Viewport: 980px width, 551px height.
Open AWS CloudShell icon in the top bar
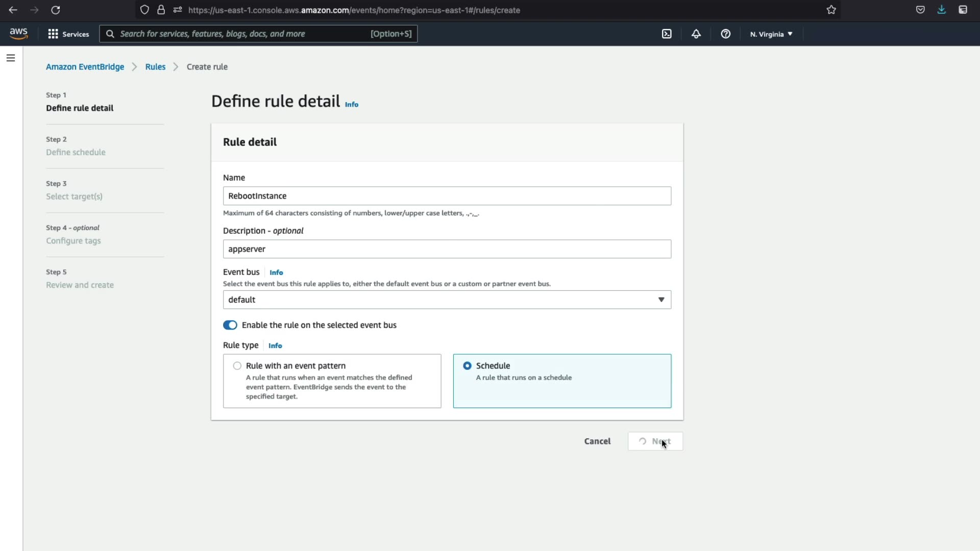tap(667, 34)
